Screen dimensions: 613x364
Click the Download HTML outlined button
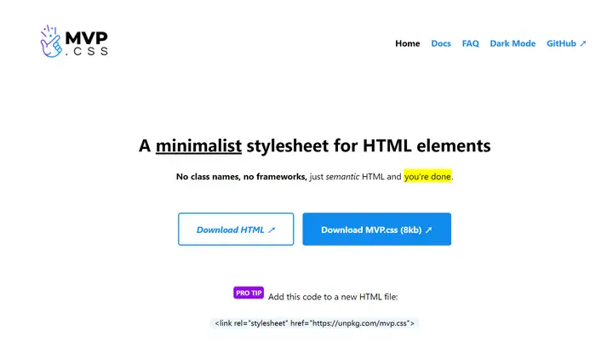[236, 230]
